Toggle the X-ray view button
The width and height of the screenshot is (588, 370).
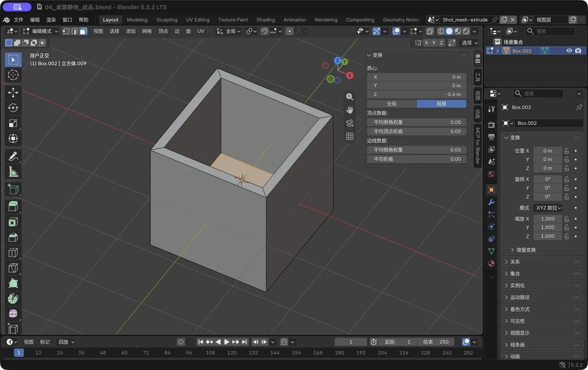click(x=430, y=31)
